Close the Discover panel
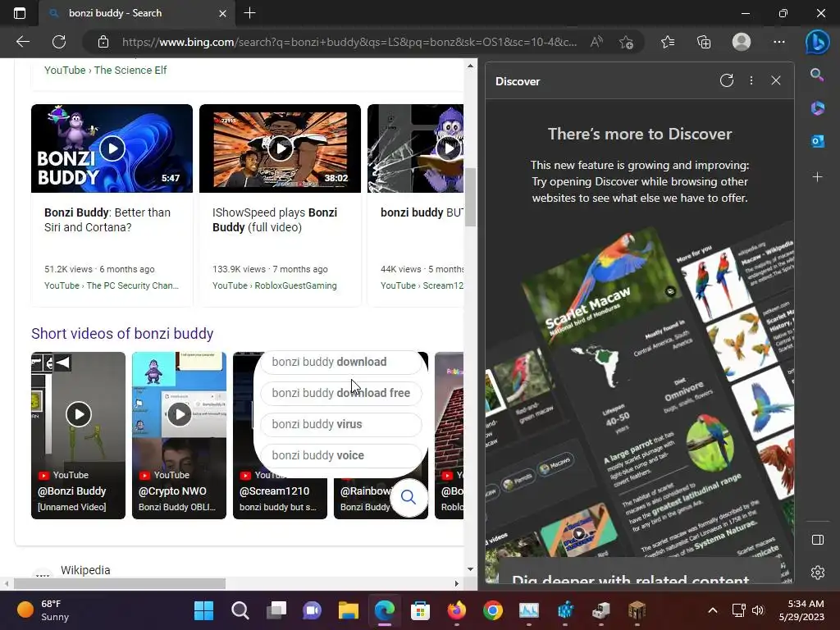Viewport: 840px width, 630px height. (776, 80)
